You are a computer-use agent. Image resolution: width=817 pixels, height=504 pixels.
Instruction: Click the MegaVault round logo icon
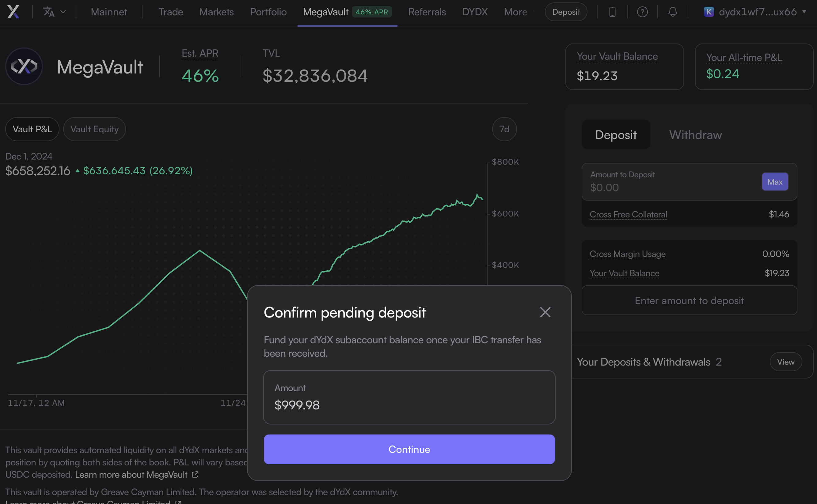point(24,66)
